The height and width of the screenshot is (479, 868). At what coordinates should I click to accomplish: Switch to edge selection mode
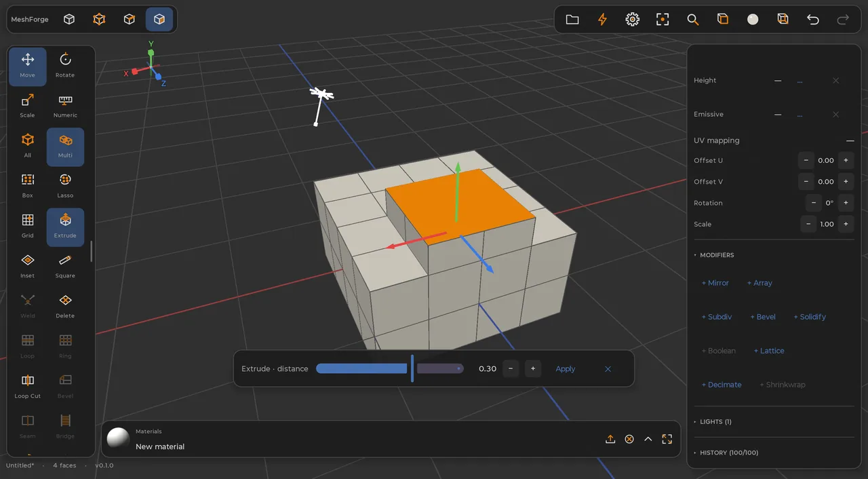tap(129, 20)
